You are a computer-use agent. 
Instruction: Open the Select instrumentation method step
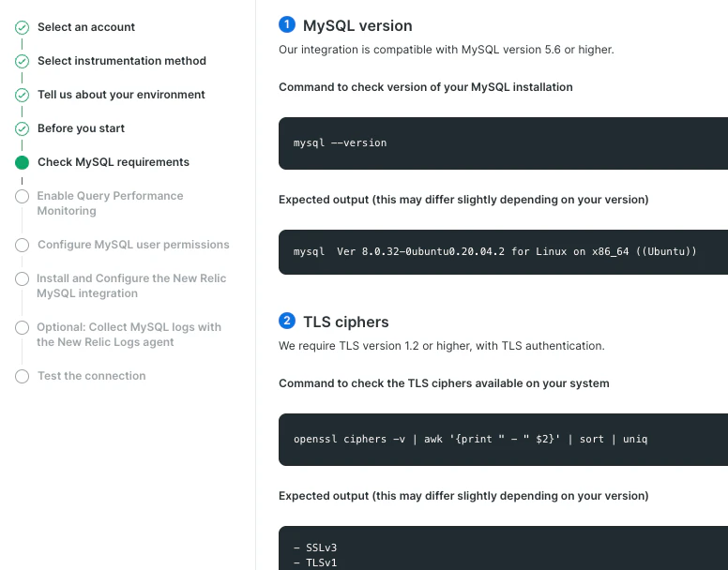click(x=122, y=61)
